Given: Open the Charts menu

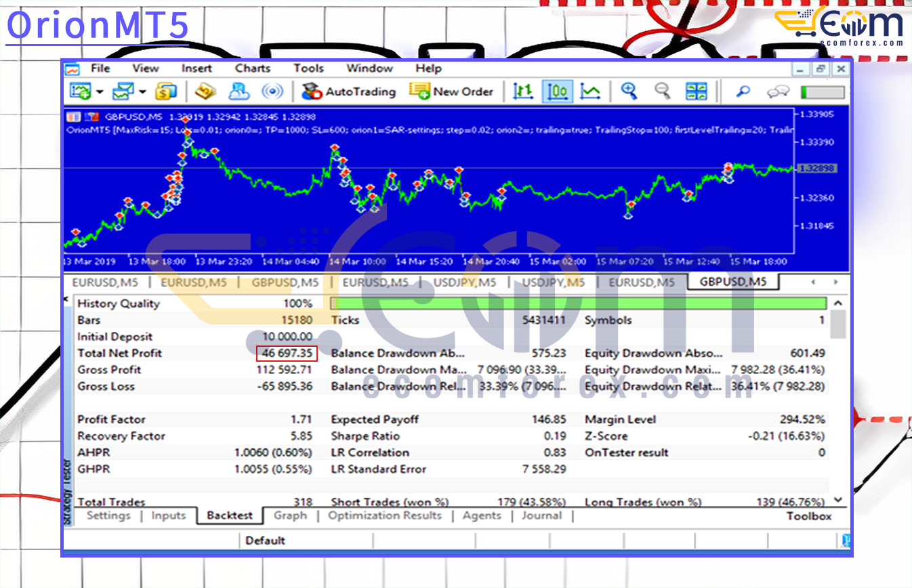Looking at the screenshot, I should (253, 68).
